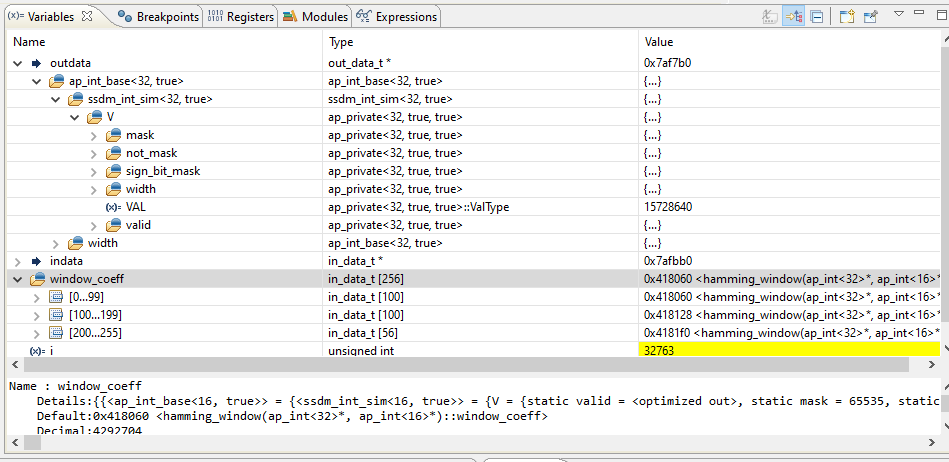
Task: Collapse the outdata pointer node
Action: click(18, 63)
